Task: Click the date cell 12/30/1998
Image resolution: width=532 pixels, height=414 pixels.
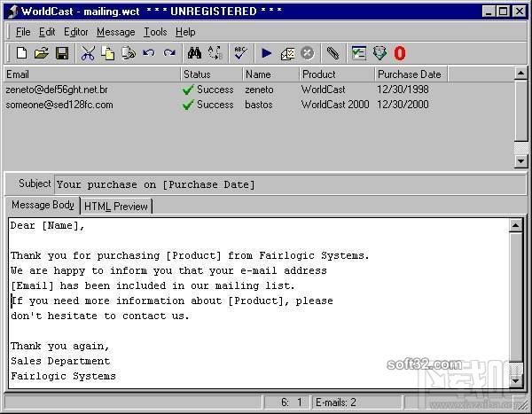Action: tap(403, 90)
